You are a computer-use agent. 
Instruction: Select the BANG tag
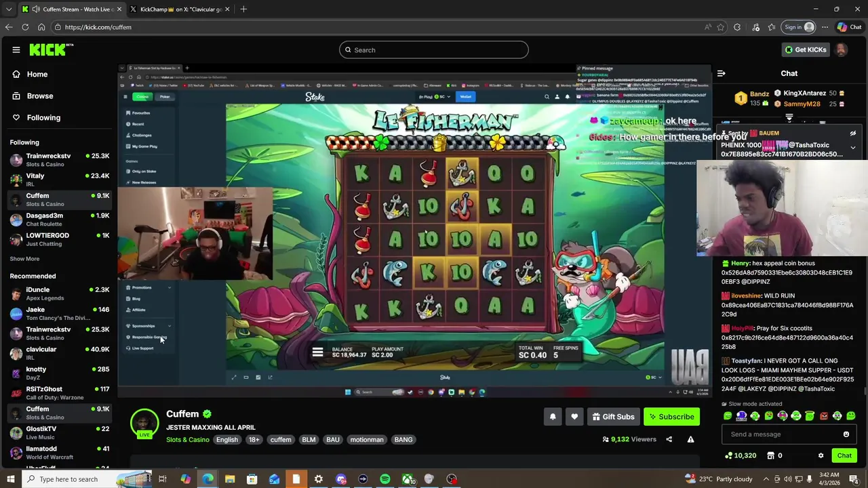pos(403,439)
